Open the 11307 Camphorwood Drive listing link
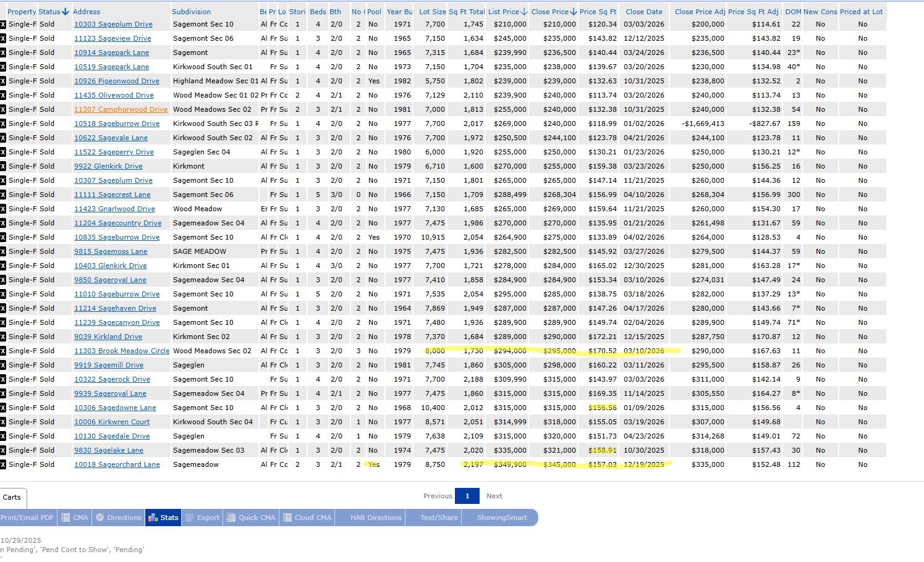 tap(121, 109)
